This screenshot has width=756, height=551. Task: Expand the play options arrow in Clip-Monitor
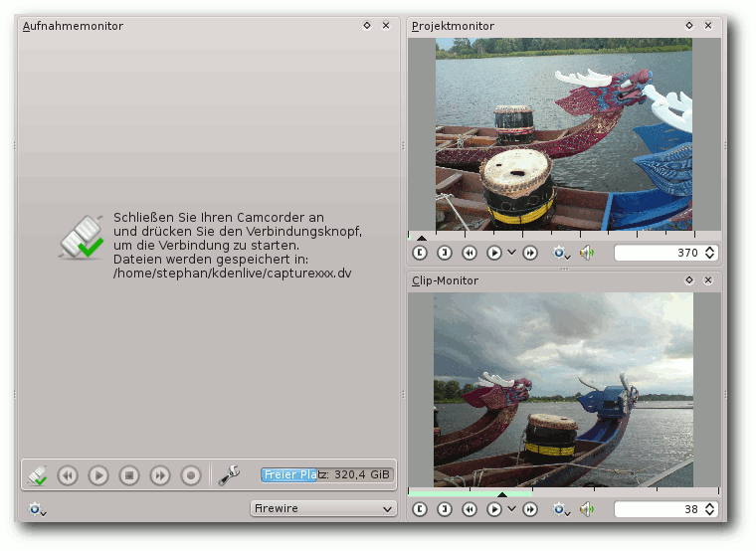511,508
